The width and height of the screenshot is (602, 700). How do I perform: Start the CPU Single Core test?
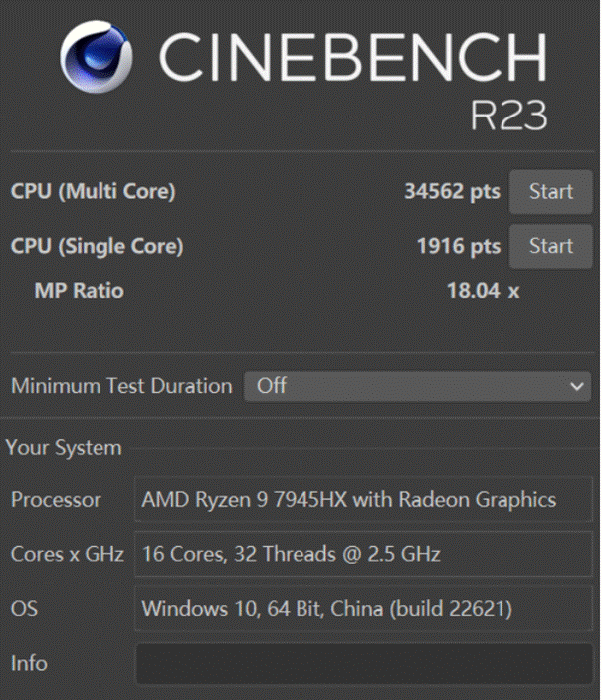pos(550,246)
